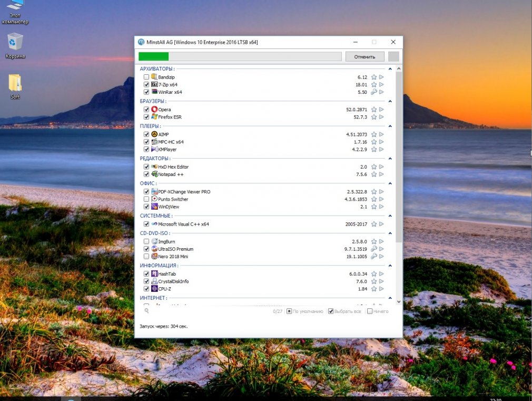Click the star icon for Opera
The image size is (532, 401).
tap(373, 109)
